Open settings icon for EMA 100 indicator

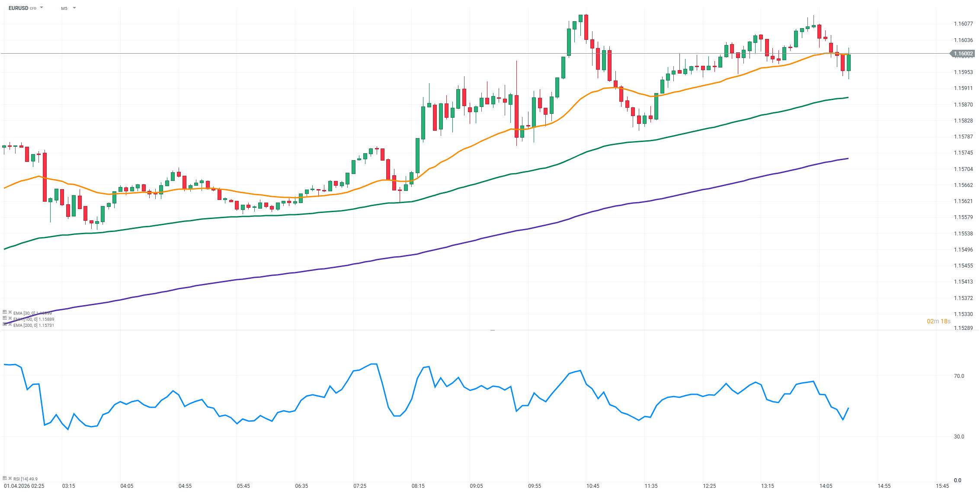point(5,318)
